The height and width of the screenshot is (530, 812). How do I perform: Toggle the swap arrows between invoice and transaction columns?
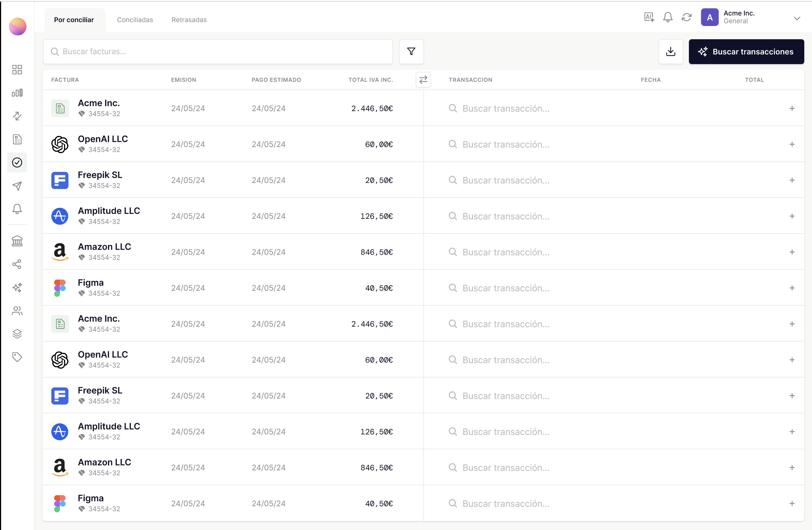coord(423,80)
